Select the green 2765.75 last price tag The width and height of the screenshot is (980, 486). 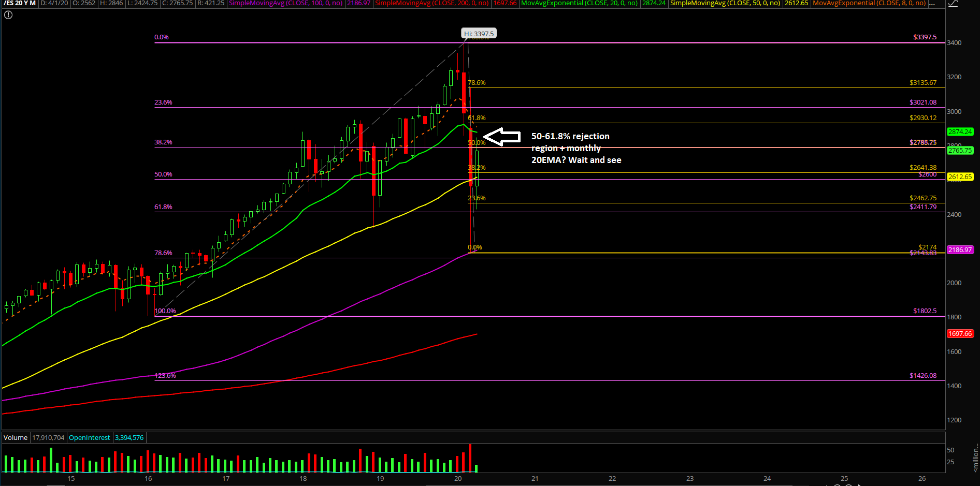pos(960,151)
